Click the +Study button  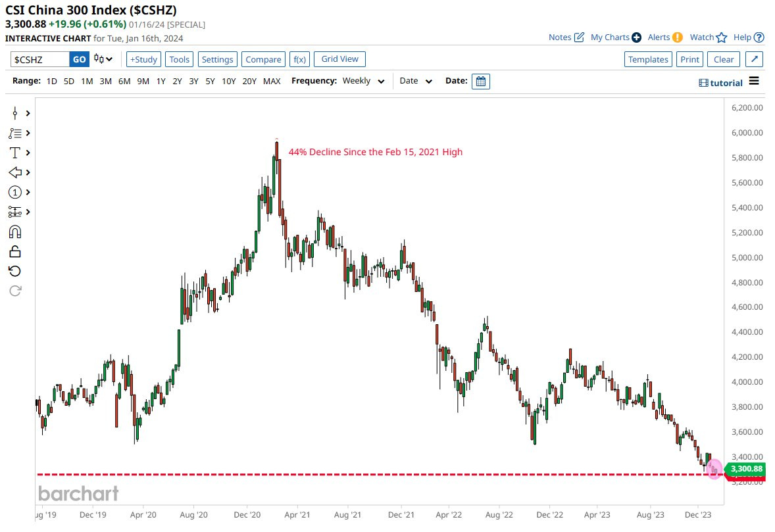pos(143,59)
